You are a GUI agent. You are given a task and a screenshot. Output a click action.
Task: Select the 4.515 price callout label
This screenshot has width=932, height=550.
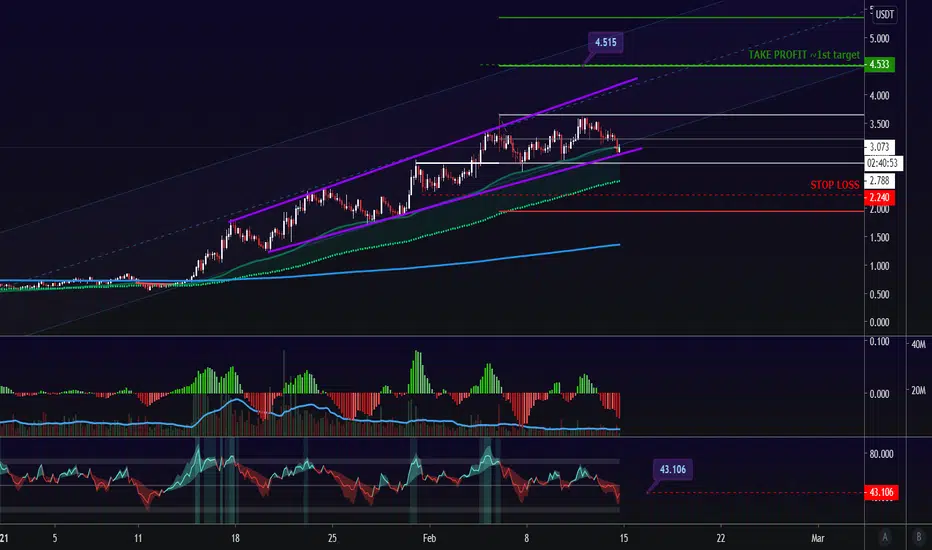(606, 42)
